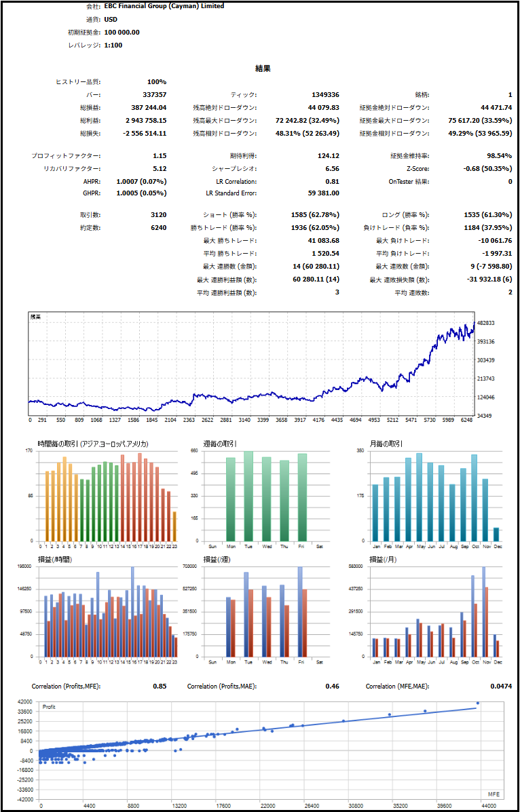Click the Correlation (Profits,MFE) value 0.85
The width and height of the screenshot is (520, 812).
click(x=160, y=687)
